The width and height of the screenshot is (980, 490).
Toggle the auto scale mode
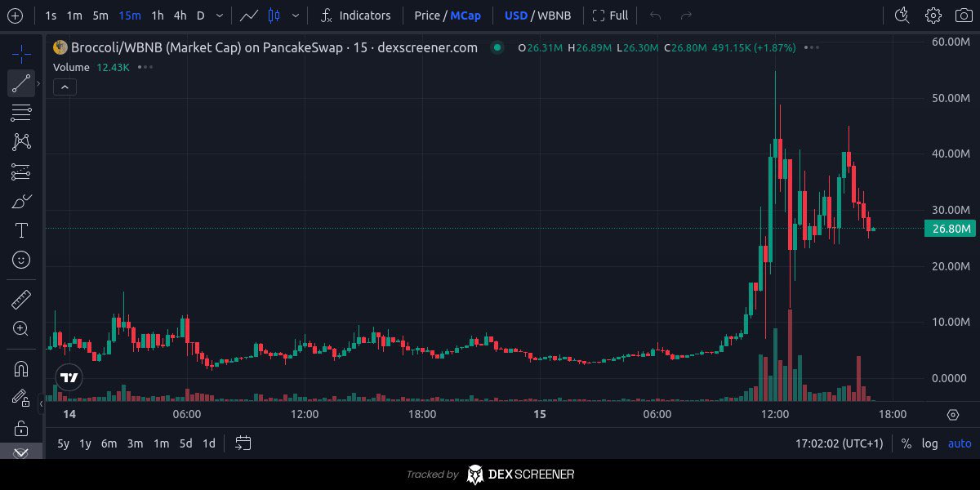960,443
